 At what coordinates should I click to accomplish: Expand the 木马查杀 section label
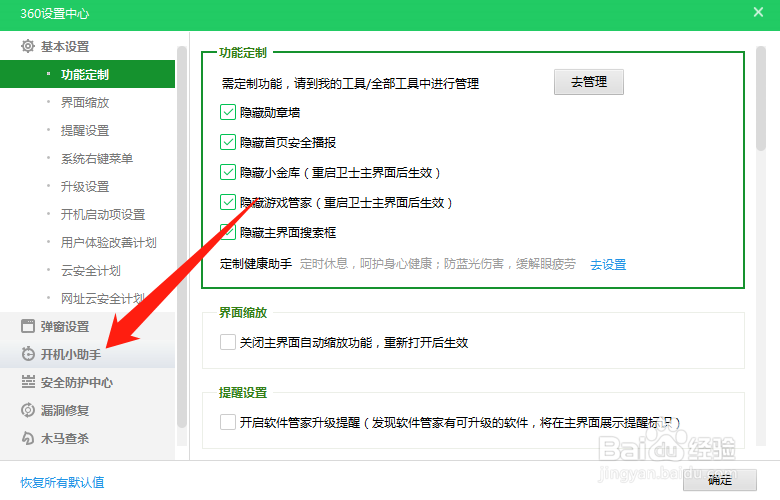click(65, 438)
